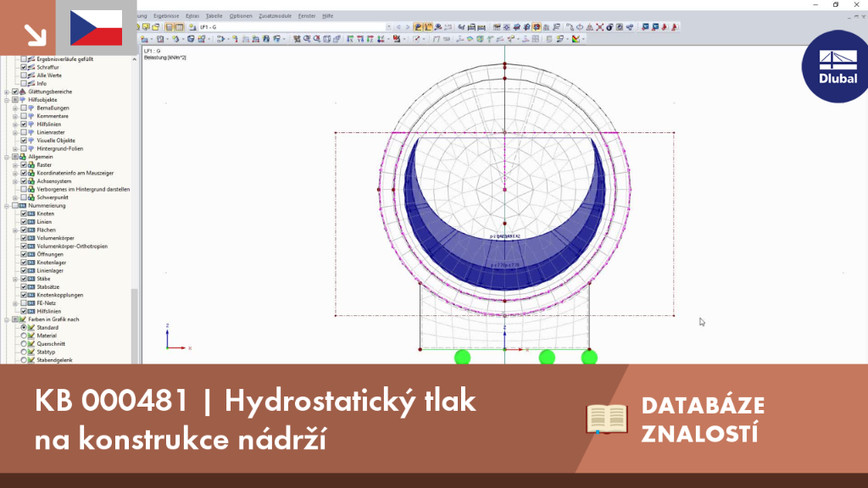The image size is (868, 488).
Task: Toggle the Schraffur checkbox
Action: (24, 67)
